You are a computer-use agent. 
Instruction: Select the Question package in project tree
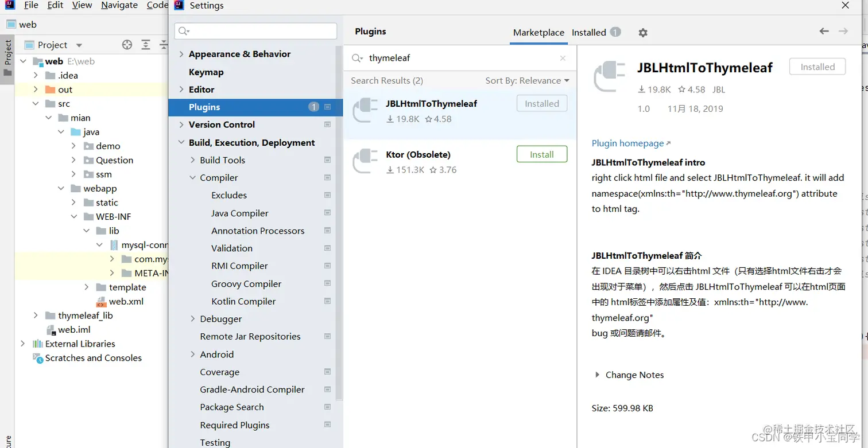114,160
